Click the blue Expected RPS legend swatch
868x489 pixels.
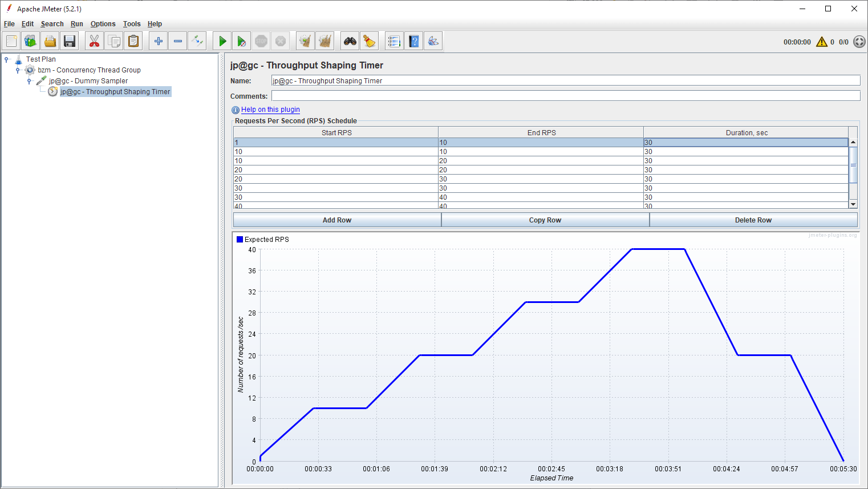coord(240,240)
